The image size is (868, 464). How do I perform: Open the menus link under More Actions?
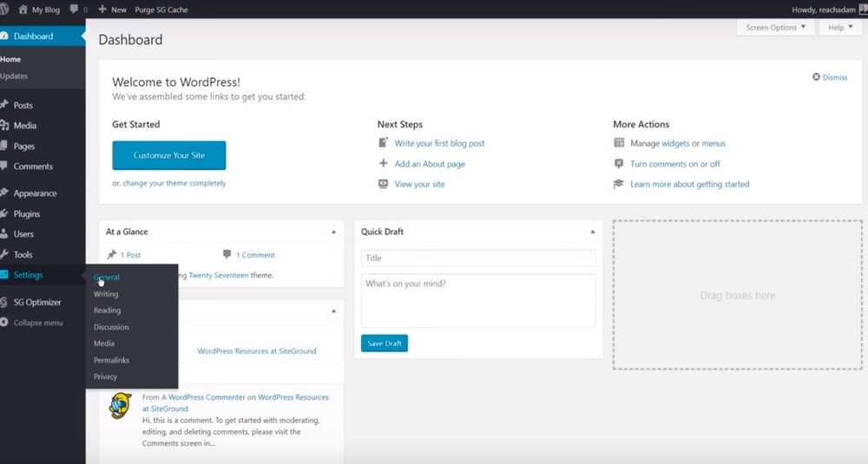[713, 143]
